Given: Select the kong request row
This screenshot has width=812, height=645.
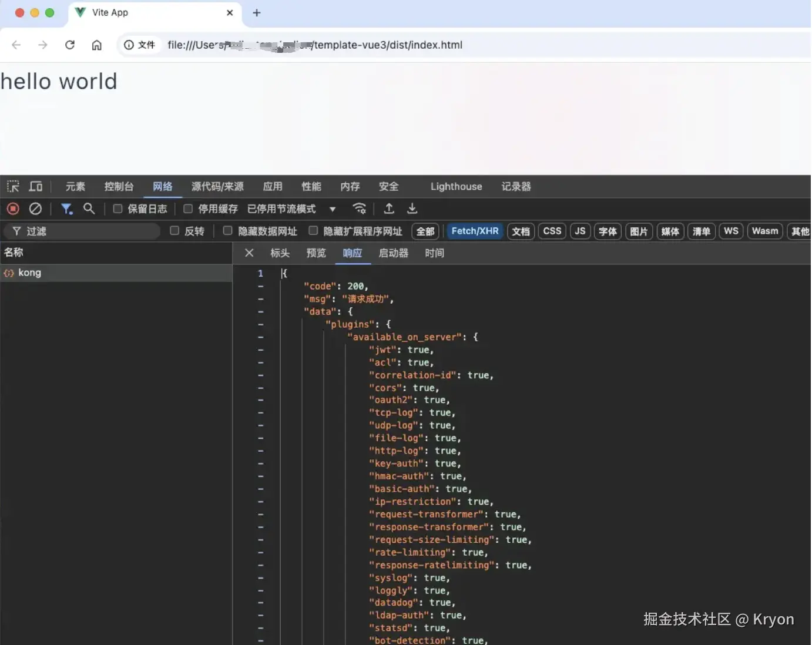Looking at the screenshot, I should tap(116, 273).
